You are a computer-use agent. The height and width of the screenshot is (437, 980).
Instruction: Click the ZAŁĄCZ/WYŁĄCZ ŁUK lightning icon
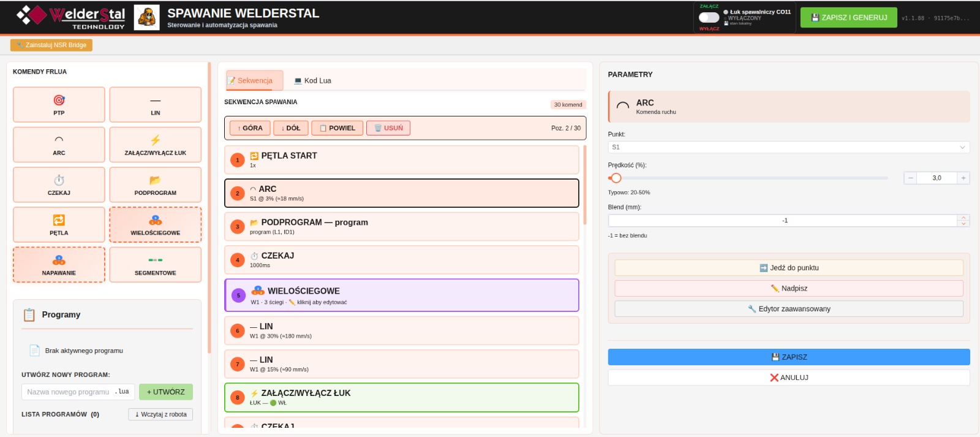click(156, 140)
